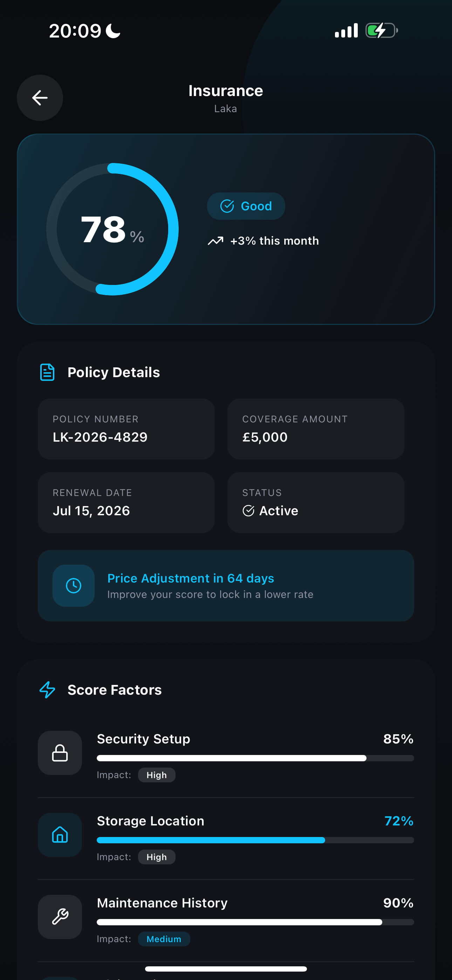
Task: Tap the Policy Details document icon
Action: [x=47, y=372]
